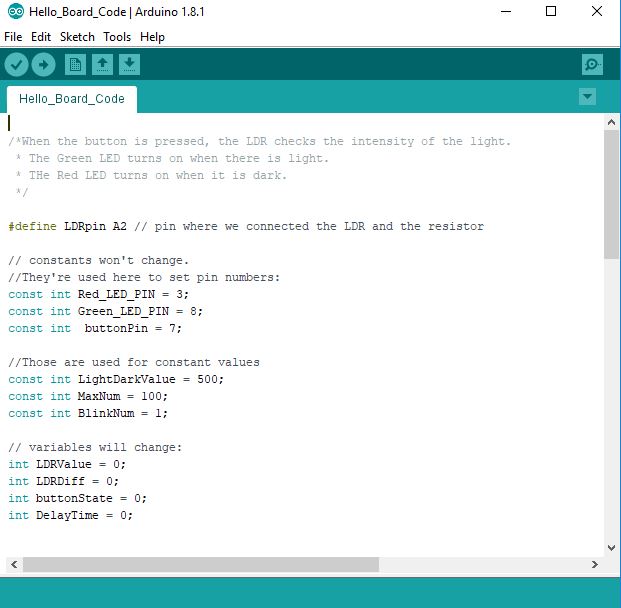Click the '// variables will change:' comment
The width and height of the screenshot is (621, 608).
click(95, 447)
